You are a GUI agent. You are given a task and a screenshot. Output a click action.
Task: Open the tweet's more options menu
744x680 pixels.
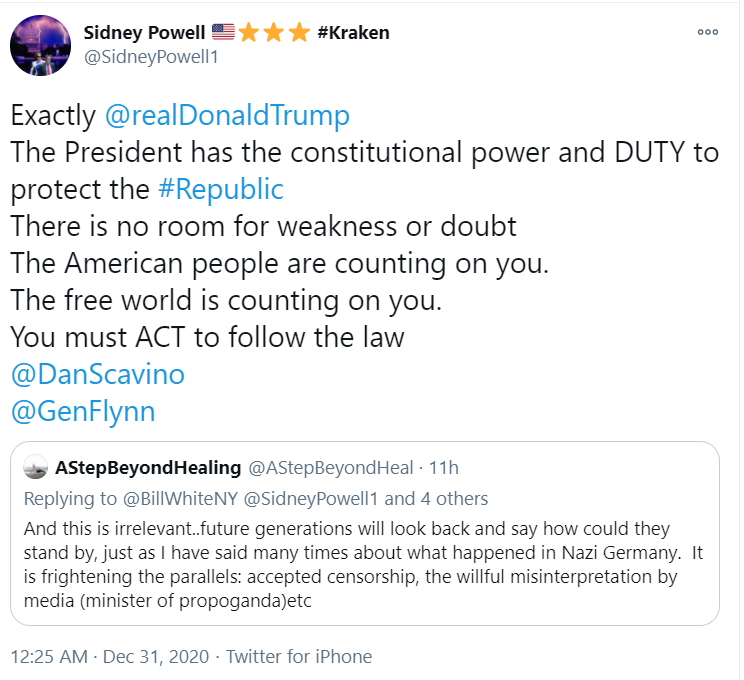point(708,32)
